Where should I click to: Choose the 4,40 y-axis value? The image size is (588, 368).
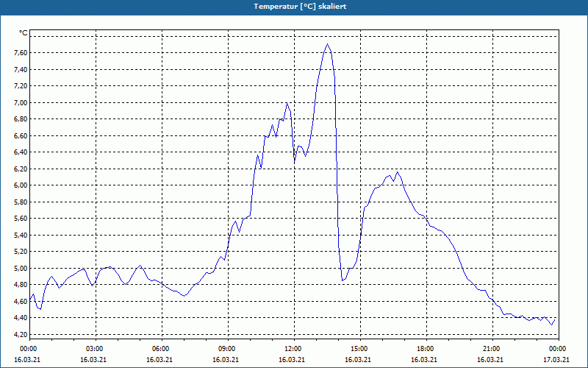coord(21,318)
